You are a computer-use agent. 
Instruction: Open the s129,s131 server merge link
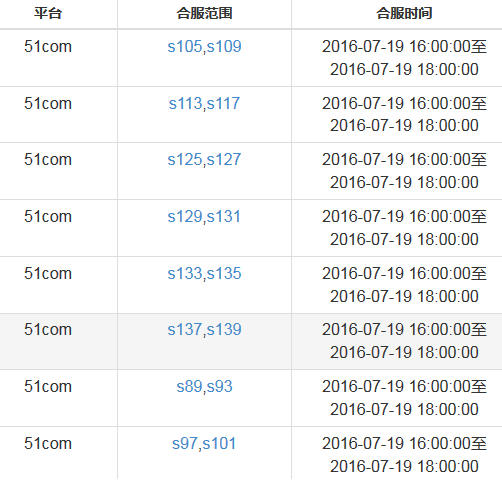tap(204, 217)
